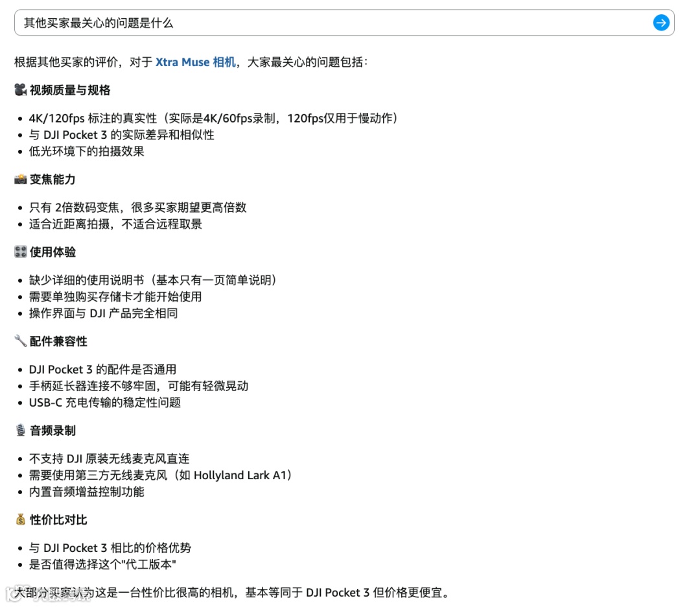The height and width of the screenshot is (607, 700).
Task: Click the line about 缺少详细的使用说明书
Action: tap(153, 280)
